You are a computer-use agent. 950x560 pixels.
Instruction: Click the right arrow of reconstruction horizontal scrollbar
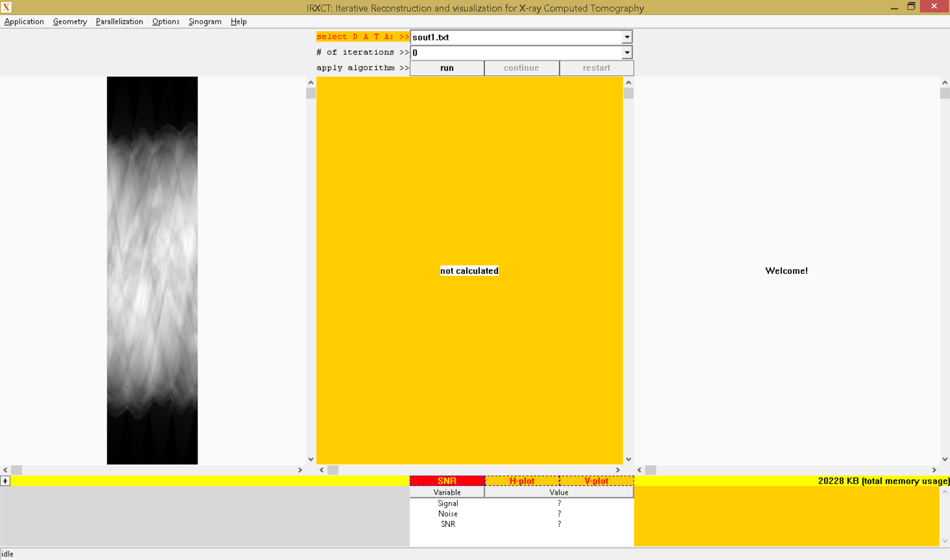point(618,470)
